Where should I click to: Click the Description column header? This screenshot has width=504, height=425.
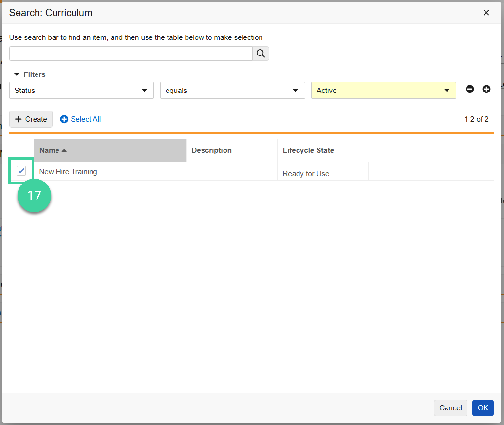click(x=211, y=150)
